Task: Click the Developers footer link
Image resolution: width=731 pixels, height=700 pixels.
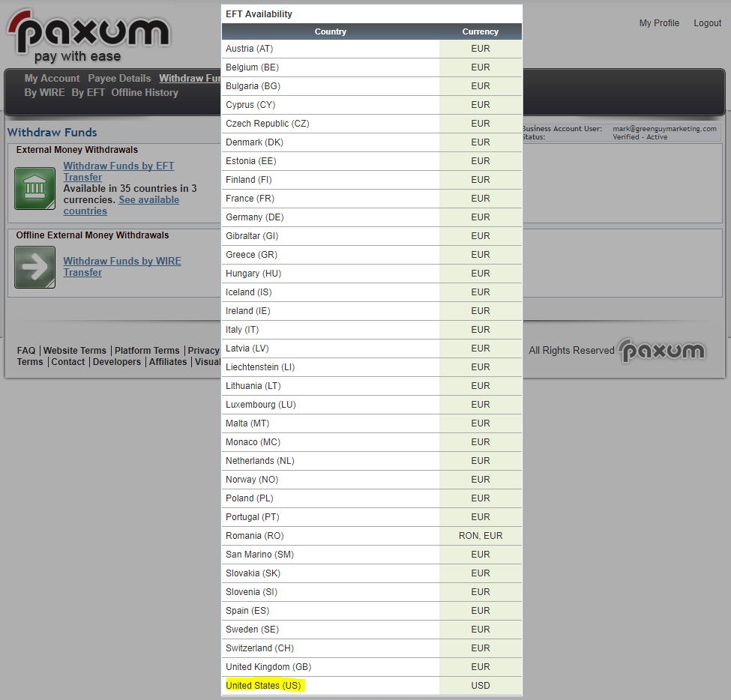Action: pos(116,361)
